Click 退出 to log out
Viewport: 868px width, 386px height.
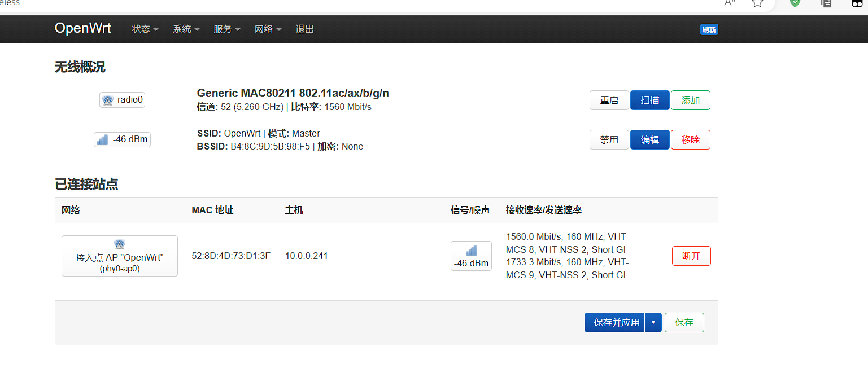pyautogui.click(x=304, y=29)
